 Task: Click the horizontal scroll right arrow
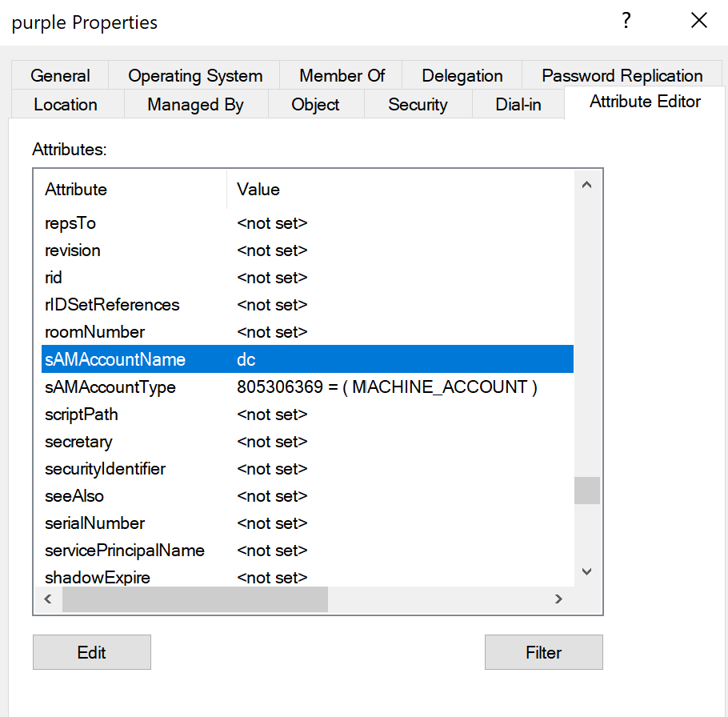(558, 599)
